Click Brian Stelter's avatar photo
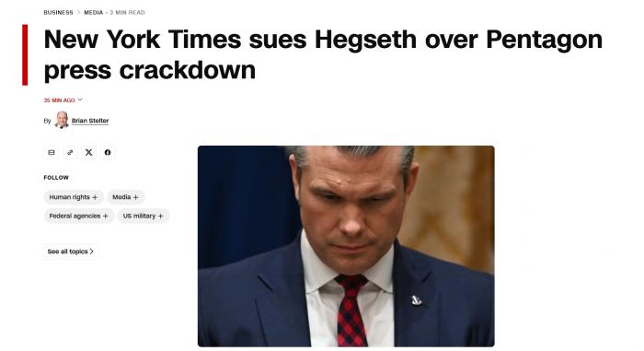Viewport: 644px width, 351px height. coord(62,120)
